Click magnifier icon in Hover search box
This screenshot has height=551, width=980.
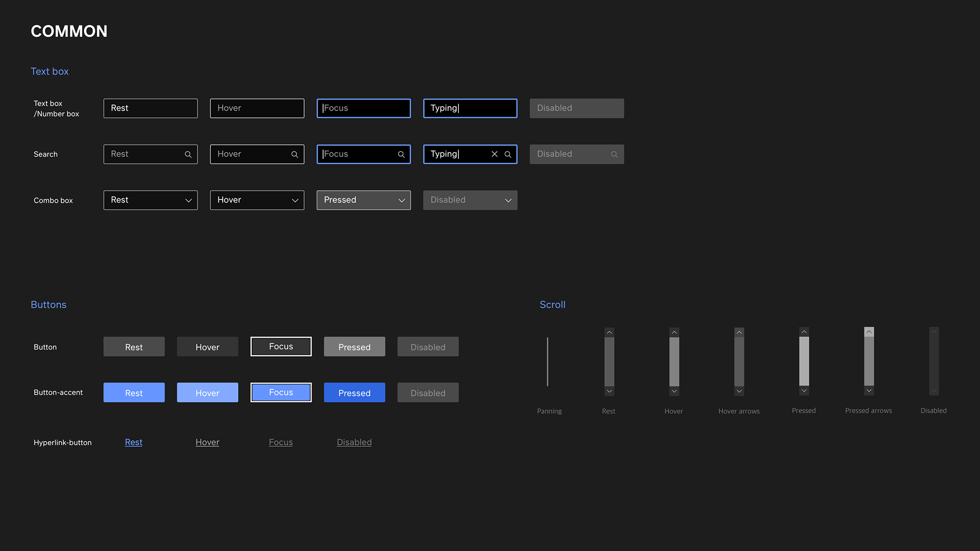point(295,154)
